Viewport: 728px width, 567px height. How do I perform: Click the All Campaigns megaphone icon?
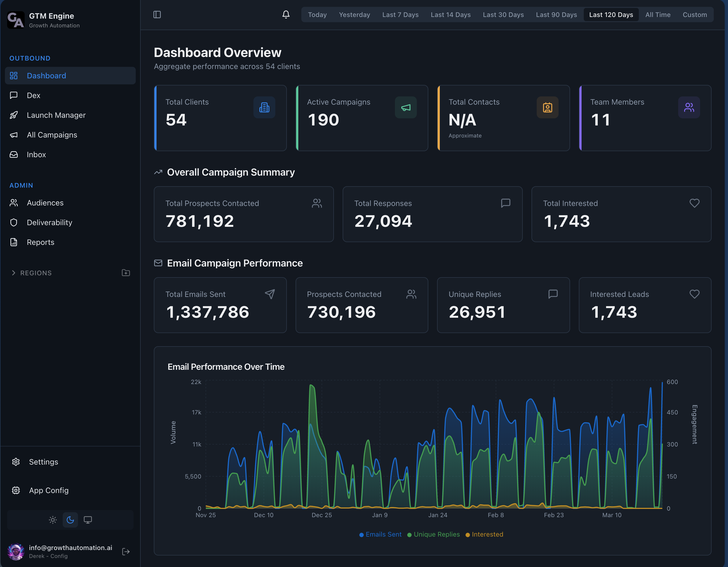[x=13, y=135]
